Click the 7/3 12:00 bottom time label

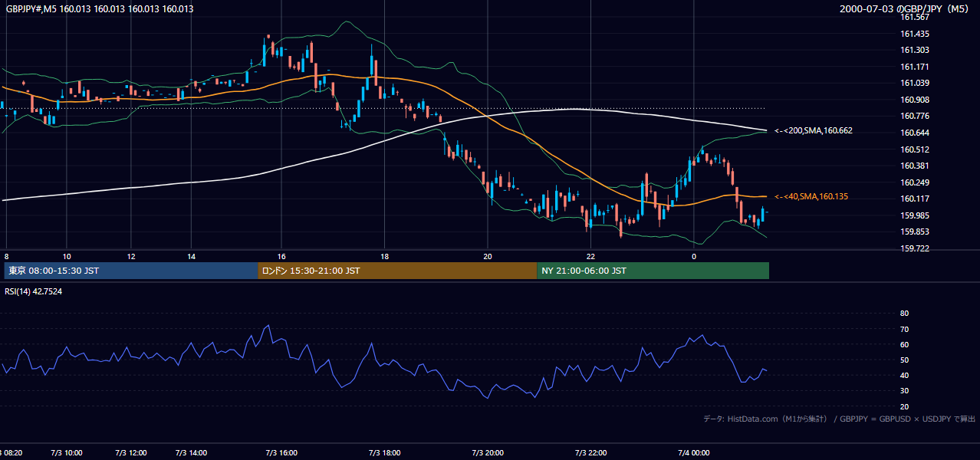pyautogui.click(x=130, y=453)
